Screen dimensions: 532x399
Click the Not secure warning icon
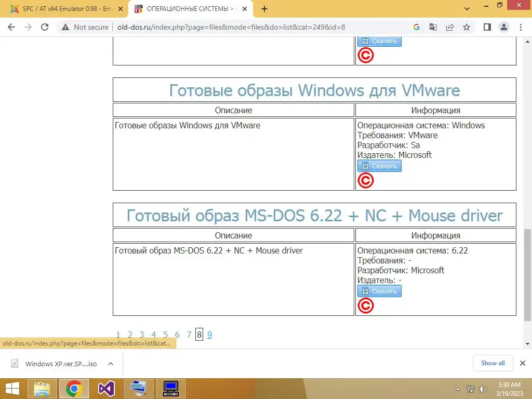click(65, 27)
